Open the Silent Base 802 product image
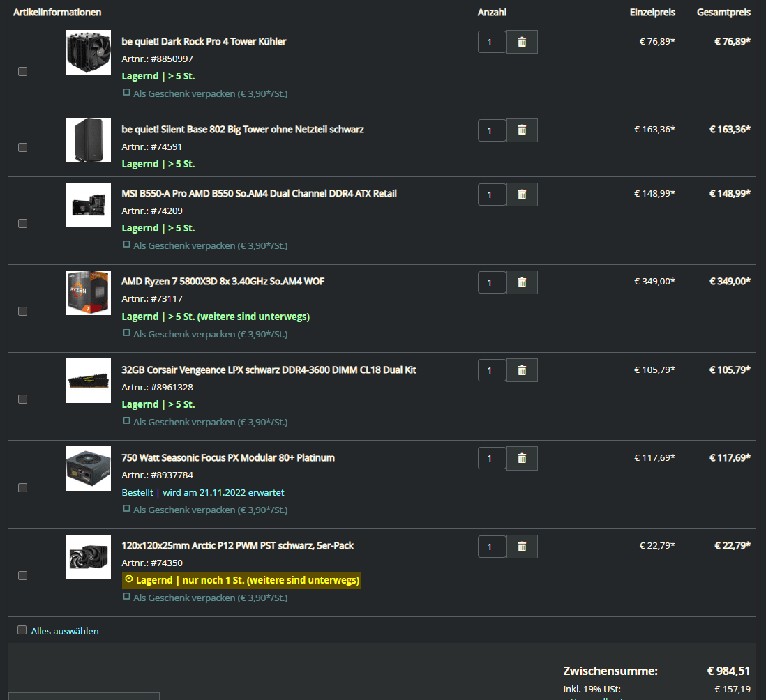The image size is (766, 700). tap(89, 140)
